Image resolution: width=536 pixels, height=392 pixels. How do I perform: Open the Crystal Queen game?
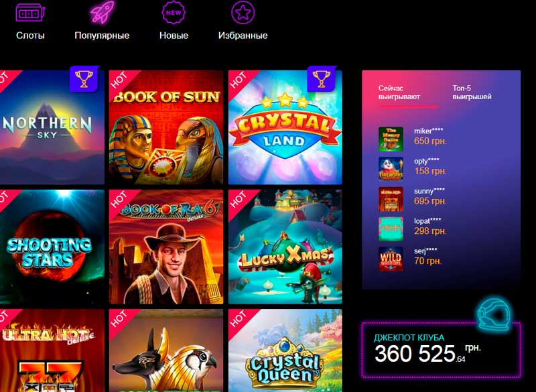click(x=285, y=350)
